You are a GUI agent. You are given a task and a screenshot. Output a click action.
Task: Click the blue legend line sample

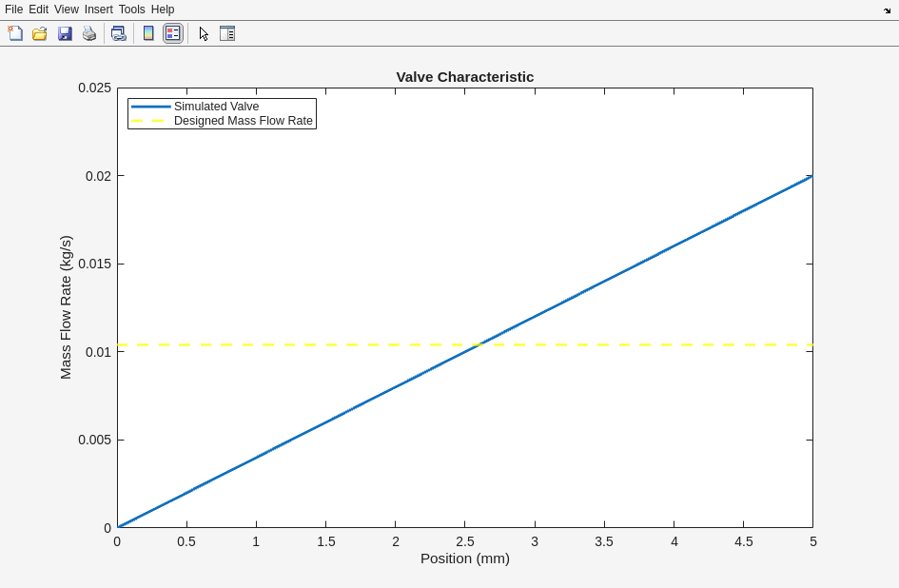151,107
